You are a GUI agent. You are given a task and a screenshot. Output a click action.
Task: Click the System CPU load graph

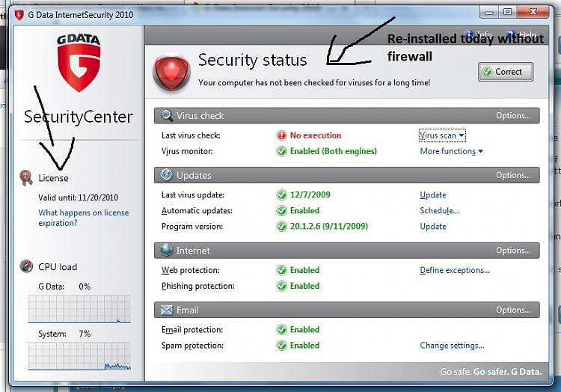click(x=79, y=356)
